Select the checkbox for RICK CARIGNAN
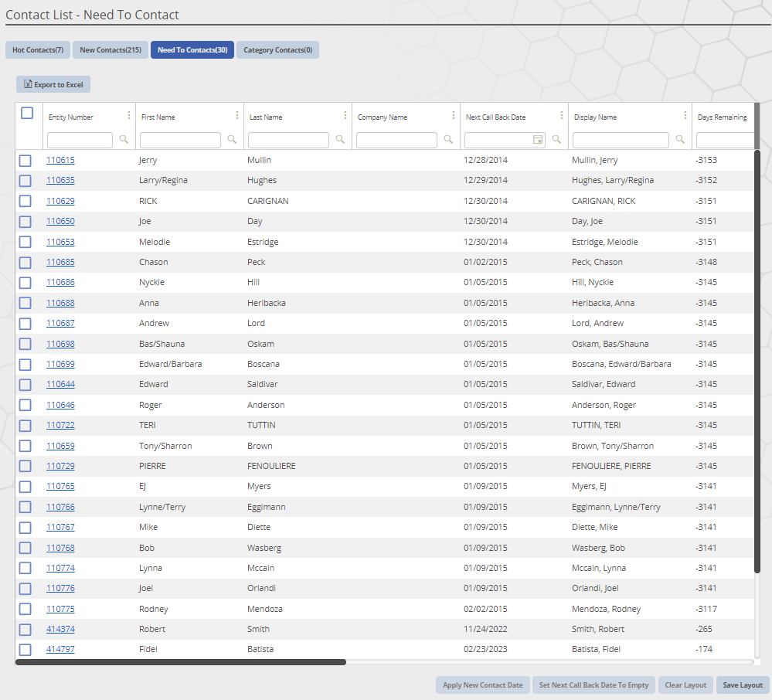This screenshot has height=700, width=772. click(25, 202)
